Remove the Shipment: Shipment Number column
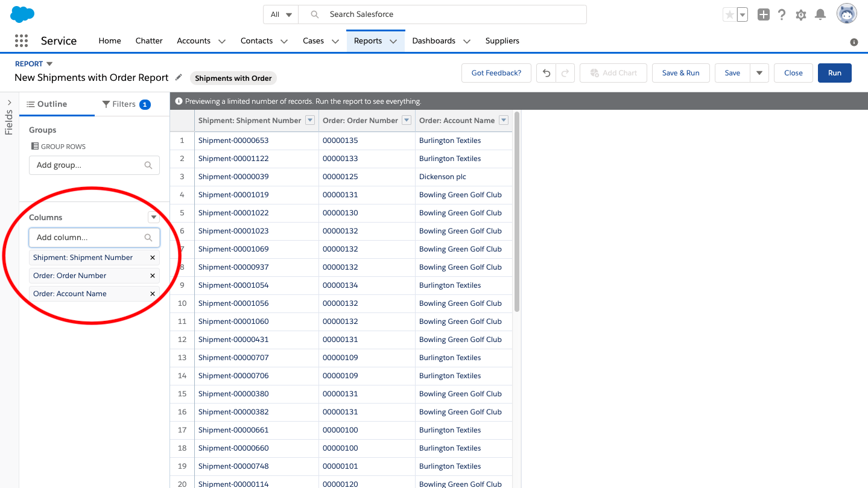The width and height of the screenshot is (868, 488). point(153,258)
